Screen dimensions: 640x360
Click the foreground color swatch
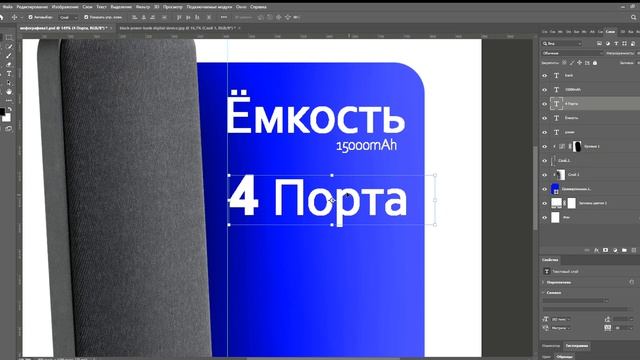(x=2, y=111)
